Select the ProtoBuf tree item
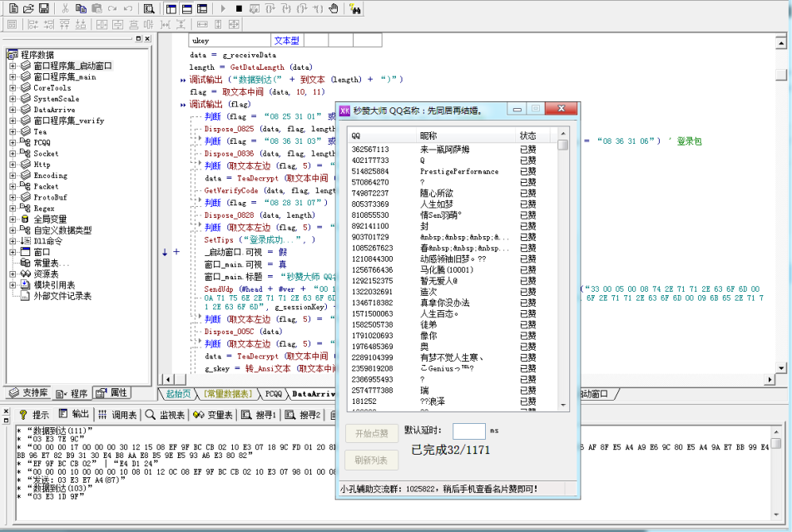This screenshot has width=792, height=532. coord(50,197)
